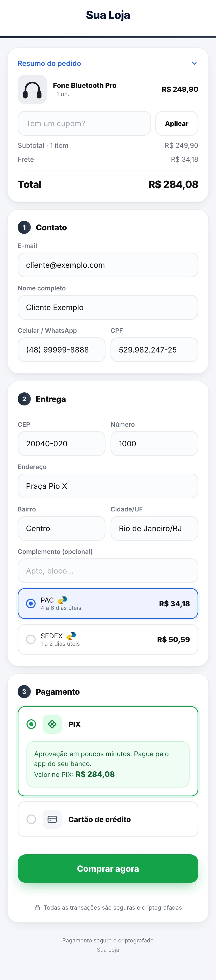This screenshot has width=216, height=980.
Task: Click the step 2 Entrega badge
Action: 24,399
